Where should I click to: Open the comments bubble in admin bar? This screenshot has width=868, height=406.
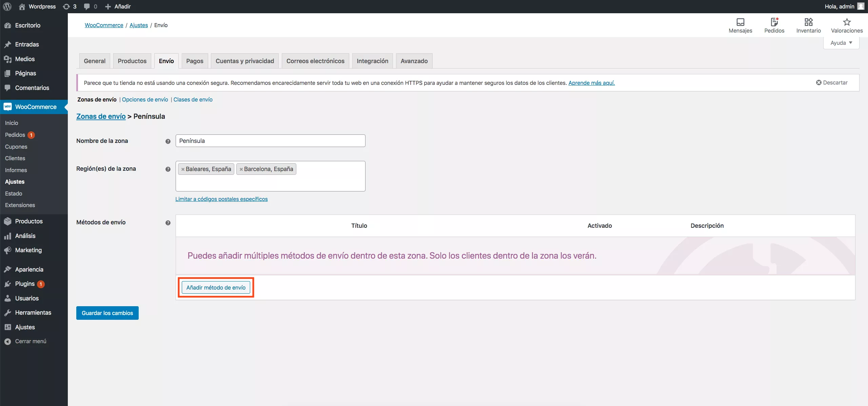tap(91, 6)
